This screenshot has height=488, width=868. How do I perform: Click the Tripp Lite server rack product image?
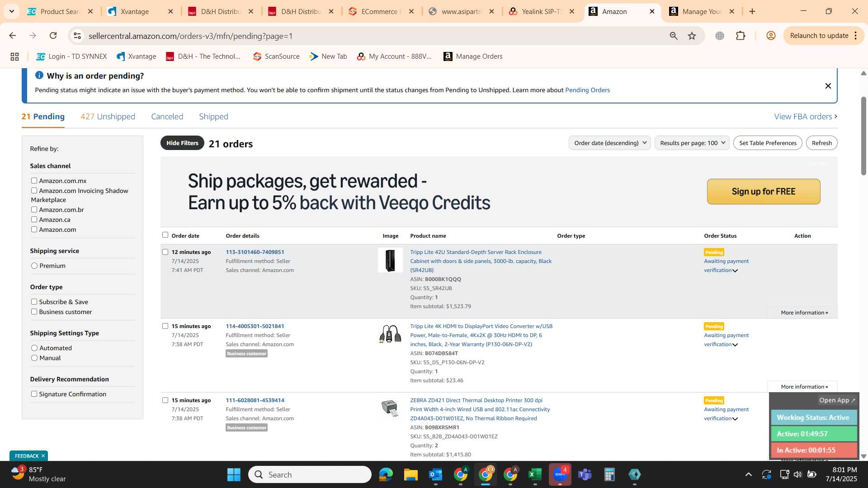tap(390, 260)
